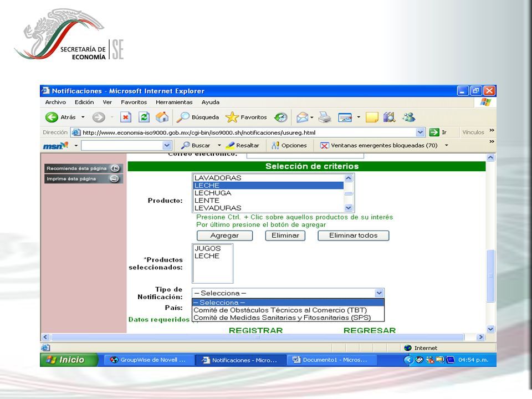532x399 pixels.
Task: Click the grey Forward arrow icon
Action: pyautogui.click(x=99, y=117)
